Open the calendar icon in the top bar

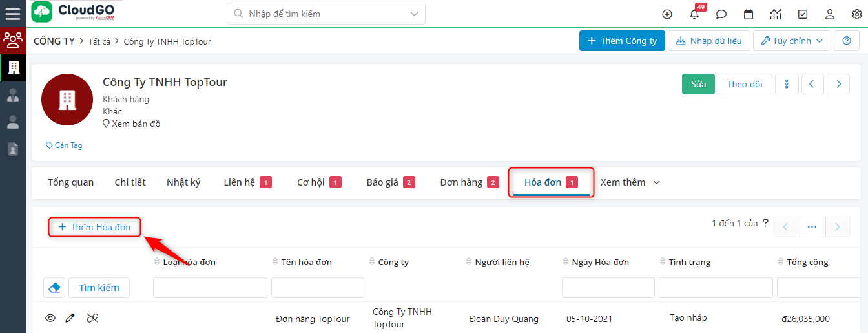(749, 14)
